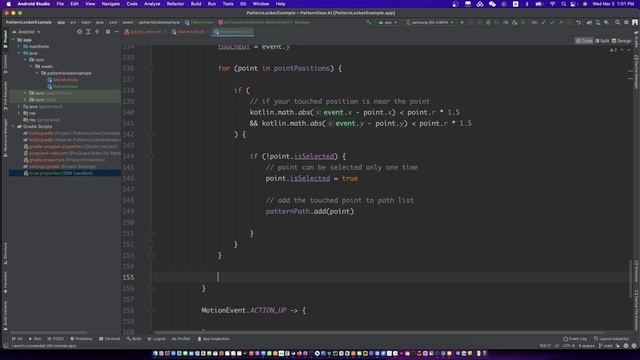Switch to MainActivity.kt editor tab
The height and width of the screenshot is (360, 640).
point(190,32)
